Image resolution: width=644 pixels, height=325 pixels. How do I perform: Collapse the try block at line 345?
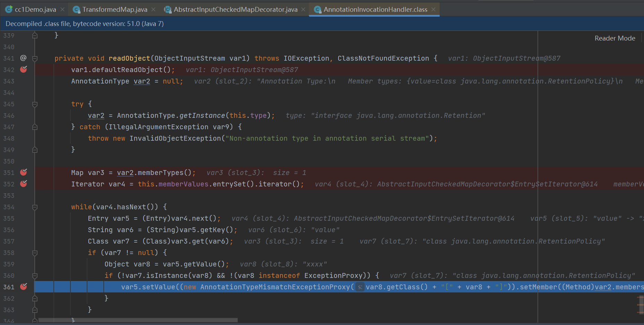35,104
